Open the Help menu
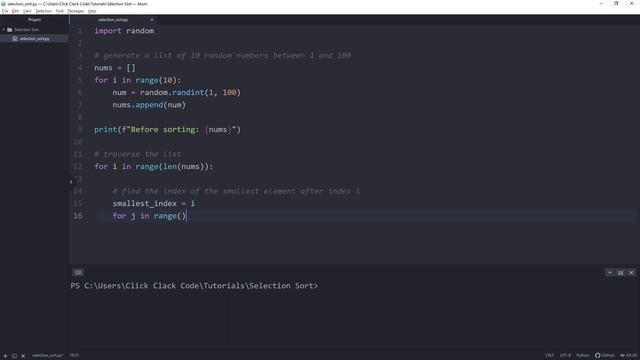 point(92,11)
